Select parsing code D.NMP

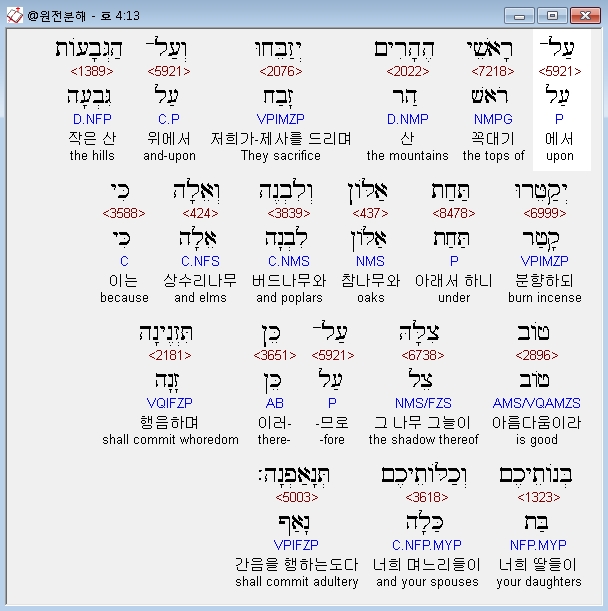[408, 119]
